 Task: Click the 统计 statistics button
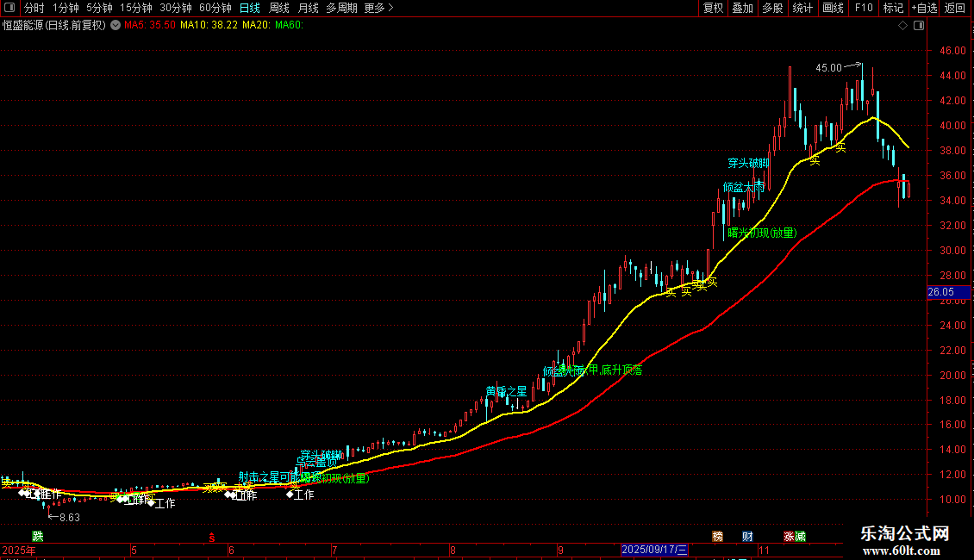(802, 8)
